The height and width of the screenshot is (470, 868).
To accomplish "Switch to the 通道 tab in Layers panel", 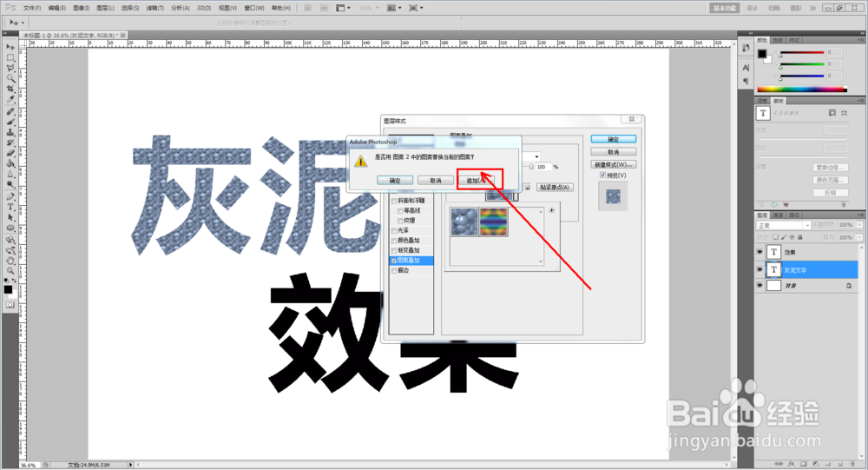I will (779, 215).
